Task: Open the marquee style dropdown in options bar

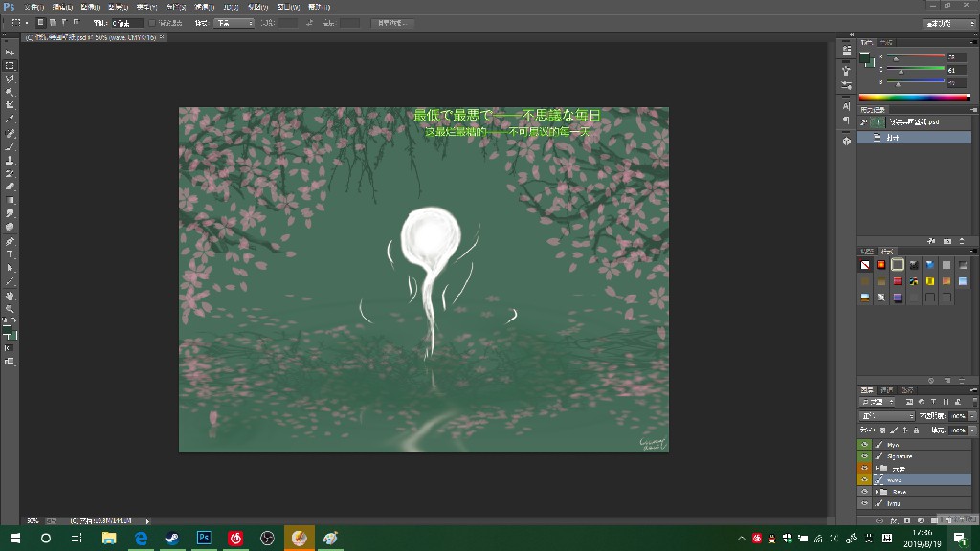Action: tap(234, 22)
